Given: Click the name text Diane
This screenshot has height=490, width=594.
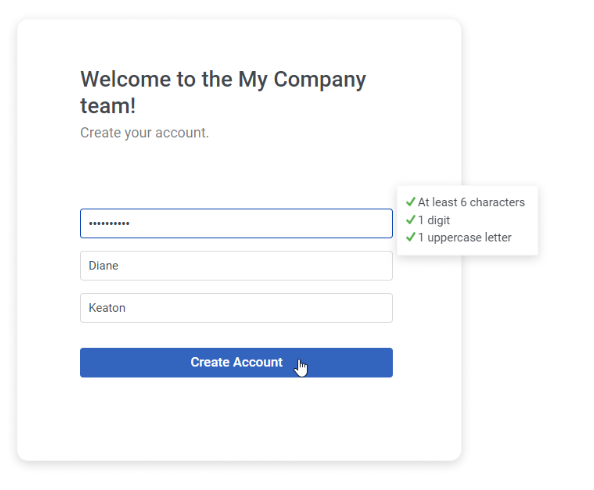Looking at the screenshot, I should pos(103,266).
